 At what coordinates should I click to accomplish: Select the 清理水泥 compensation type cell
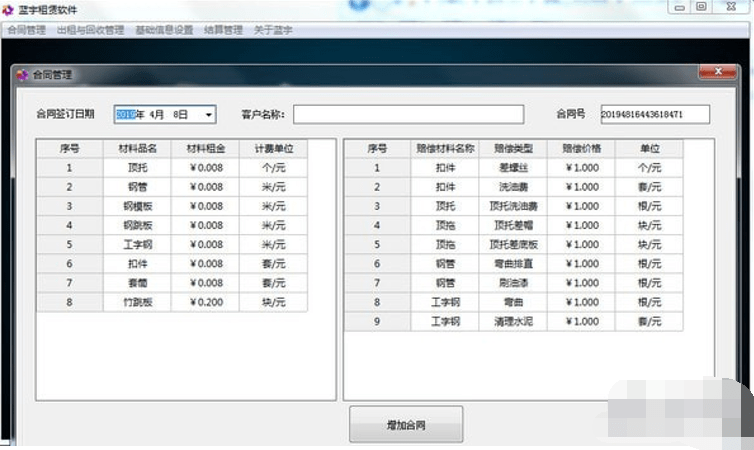coord(513,322)
